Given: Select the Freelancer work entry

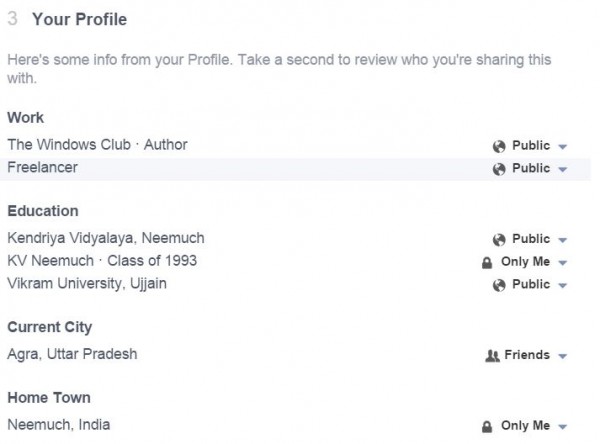Looking at the screenshot, I should (x=42, y=167).
